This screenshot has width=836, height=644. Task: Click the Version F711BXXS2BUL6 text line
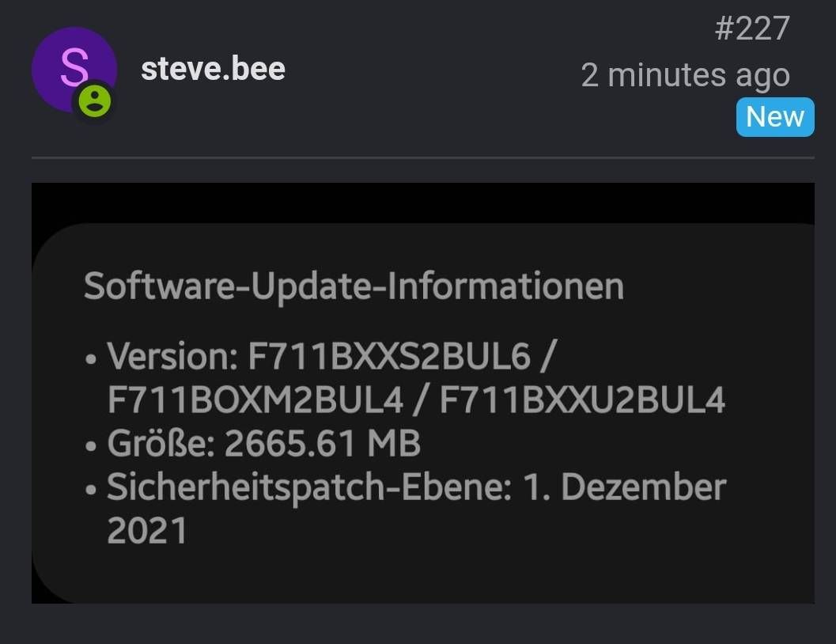coord(331,355)
